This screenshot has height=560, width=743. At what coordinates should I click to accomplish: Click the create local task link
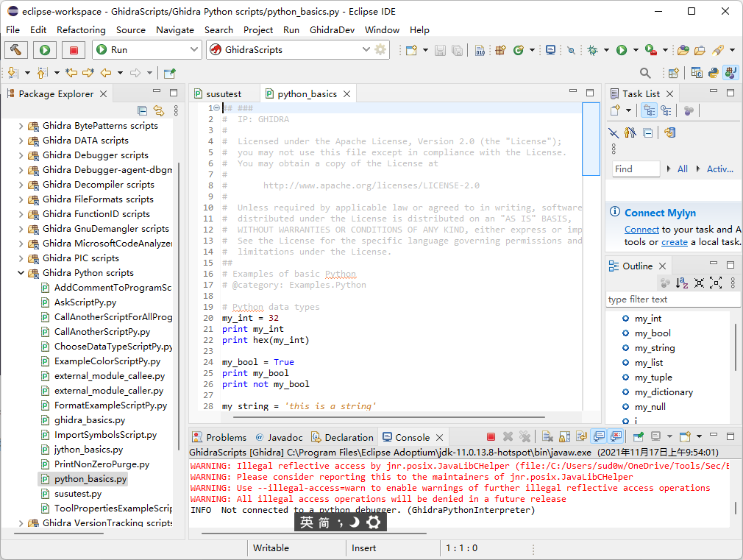[x=675, y=242]
